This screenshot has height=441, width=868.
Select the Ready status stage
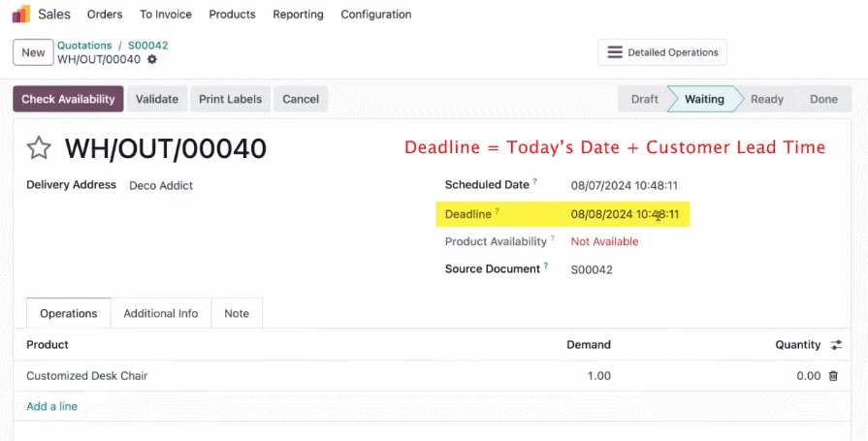[767, 99]
